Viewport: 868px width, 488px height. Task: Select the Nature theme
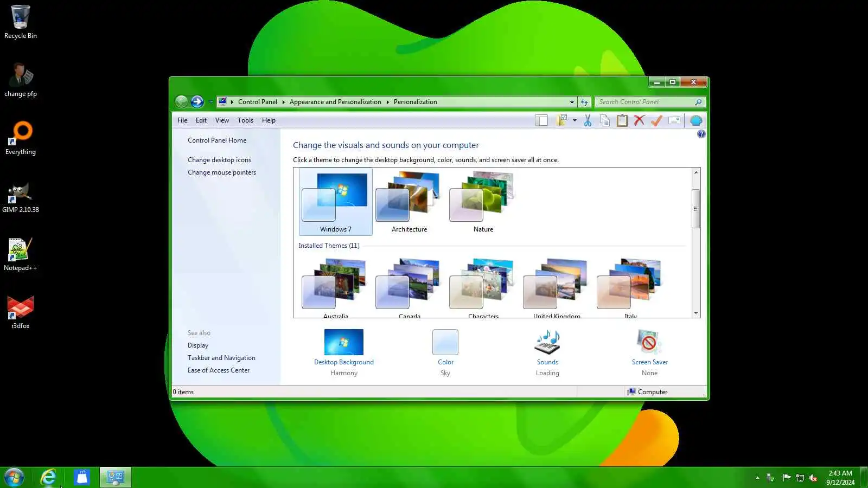coord(483,201)
